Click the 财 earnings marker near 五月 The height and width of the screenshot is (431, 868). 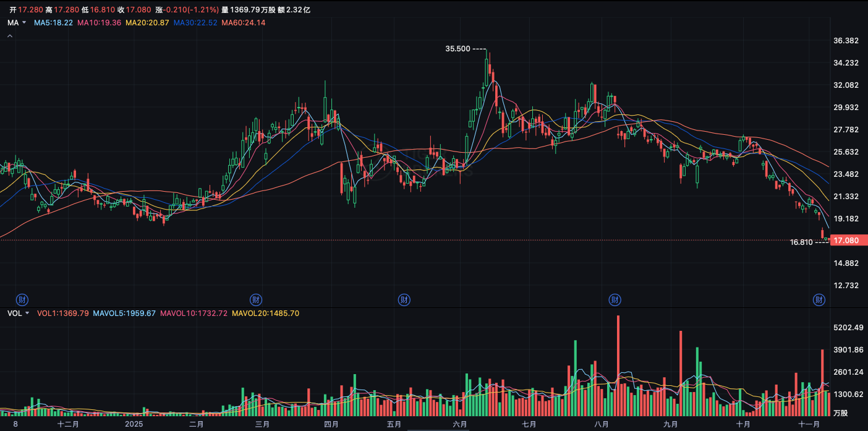click(404, 299)
